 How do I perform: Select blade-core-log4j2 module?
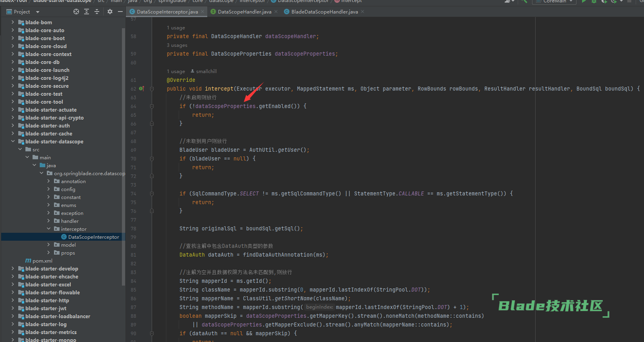click(x=47, y=78)
